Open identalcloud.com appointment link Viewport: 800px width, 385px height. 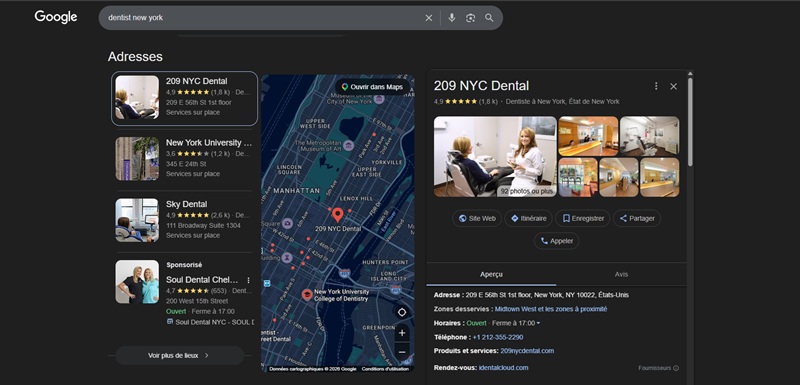point(504,368)
